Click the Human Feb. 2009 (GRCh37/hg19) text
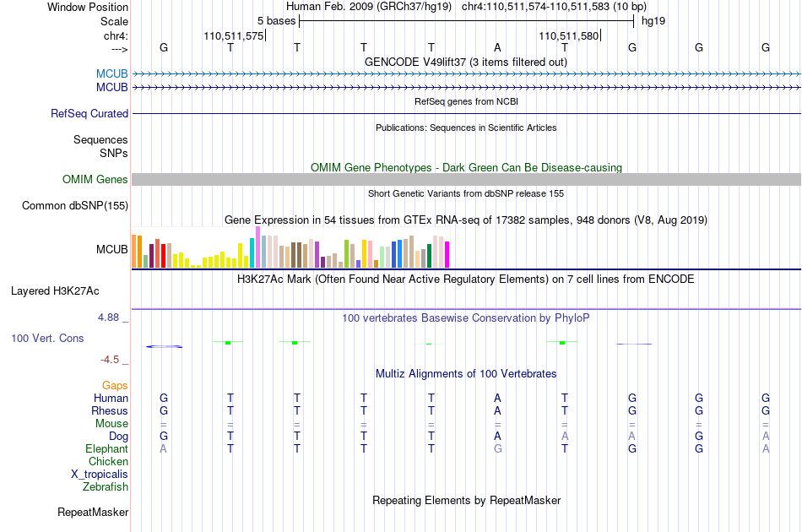 [369, 7]
